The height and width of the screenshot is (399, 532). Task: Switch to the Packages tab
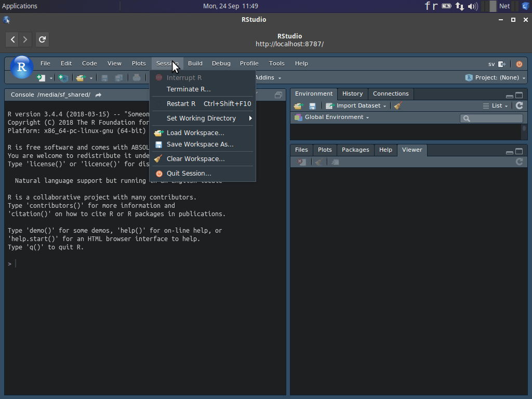pos(355,150)
